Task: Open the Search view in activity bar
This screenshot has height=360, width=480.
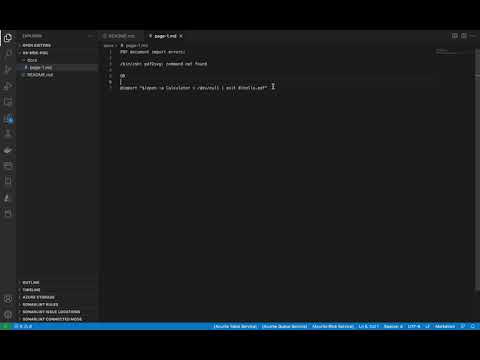Action: [x=8, y=53]
